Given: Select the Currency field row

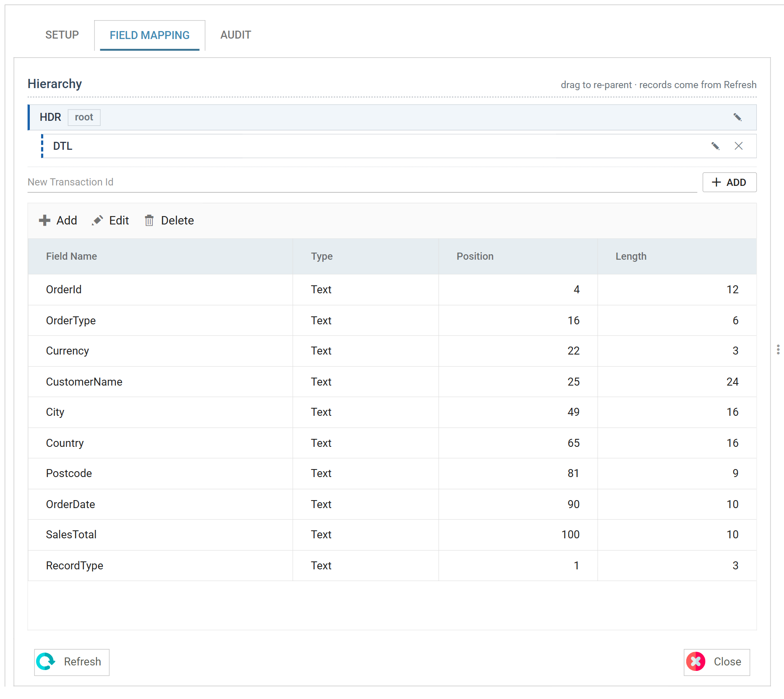Looking at the screenshot, I should click(x=392, y=351).
